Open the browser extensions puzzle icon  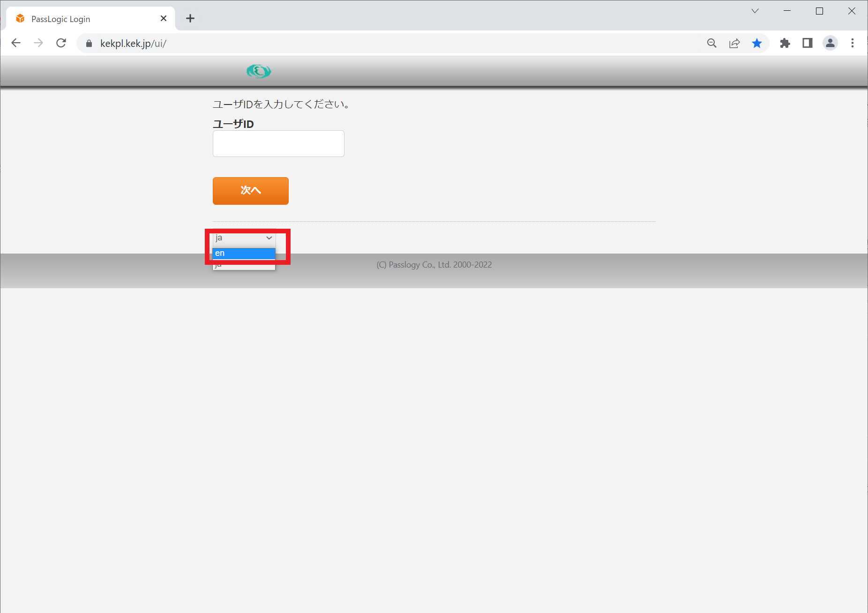click(785, 43)
